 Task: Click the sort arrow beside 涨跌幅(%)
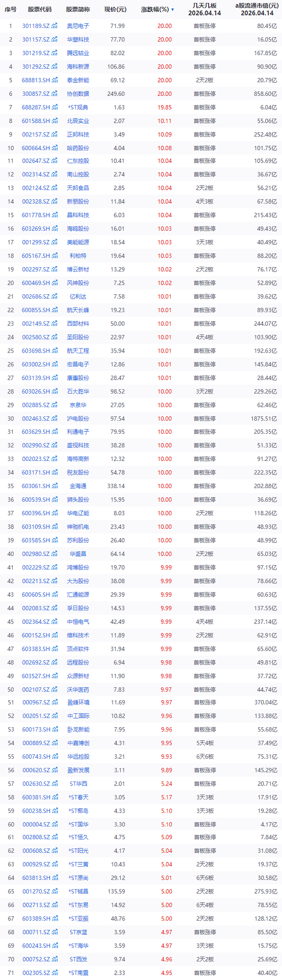click(x=173, y=10)
